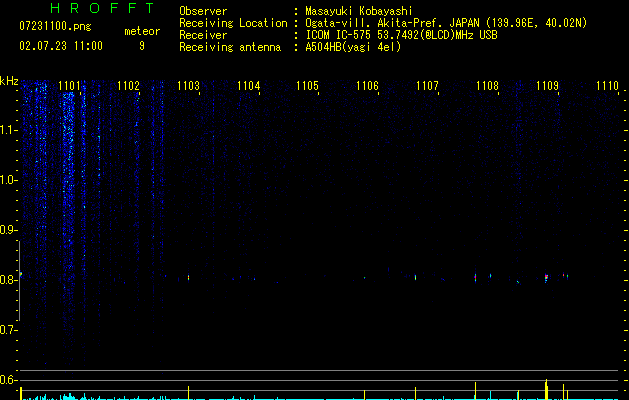Click the 1102 time axis label
The image size is (629, 400).
pyautogui.click(x=129, y=86)
